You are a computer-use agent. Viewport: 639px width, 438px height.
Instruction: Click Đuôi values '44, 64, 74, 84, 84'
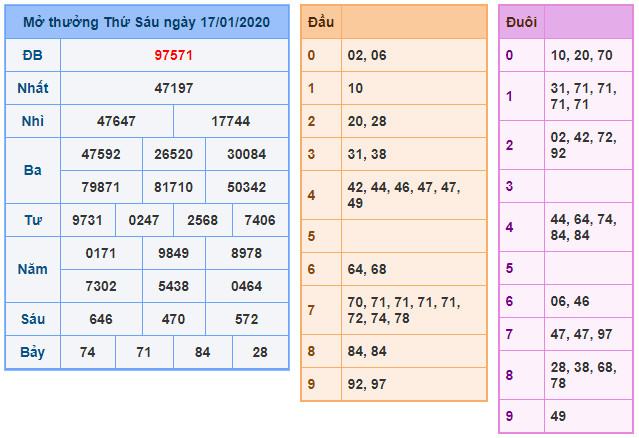584,227
